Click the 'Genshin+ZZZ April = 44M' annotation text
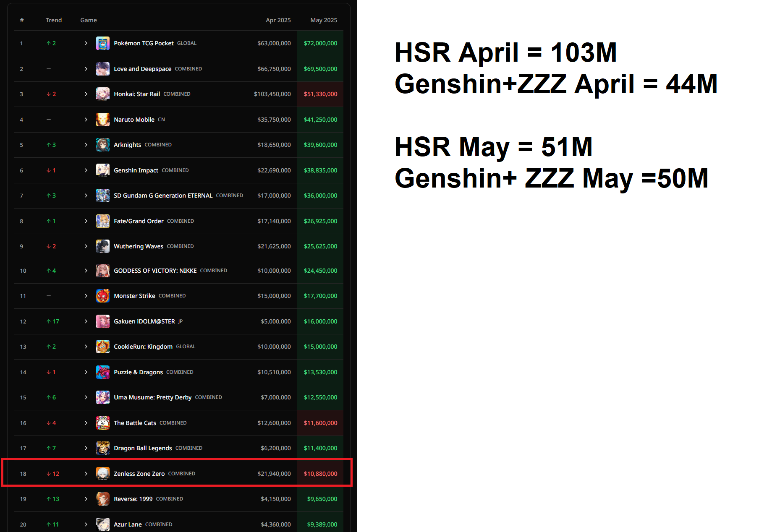 pos(556,84)
